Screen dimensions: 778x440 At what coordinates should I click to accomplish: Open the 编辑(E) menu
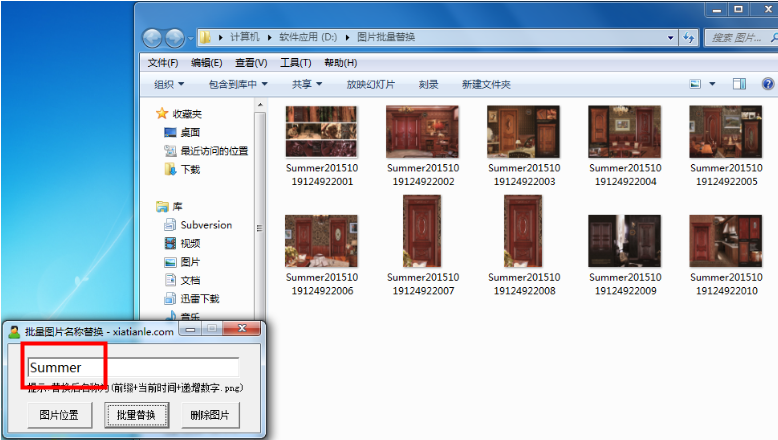(206, 63)
